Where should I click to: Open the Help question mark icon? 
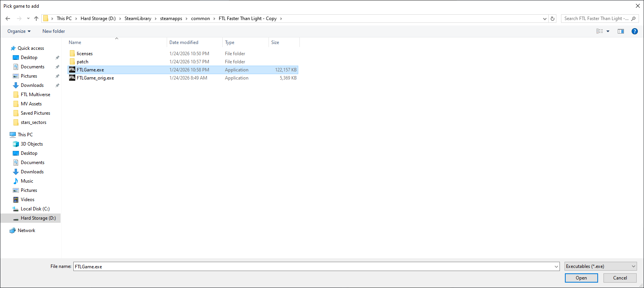click(x=634, y=31)
